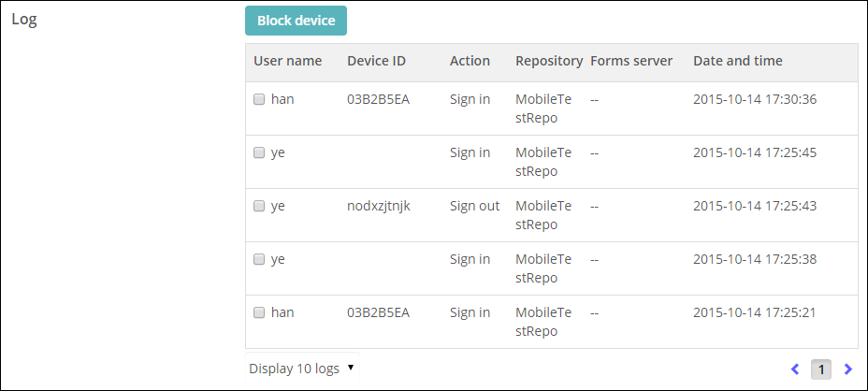Open the Display 10 logs selector
This screenshot has height=391, width=868.
click(302, 369)
